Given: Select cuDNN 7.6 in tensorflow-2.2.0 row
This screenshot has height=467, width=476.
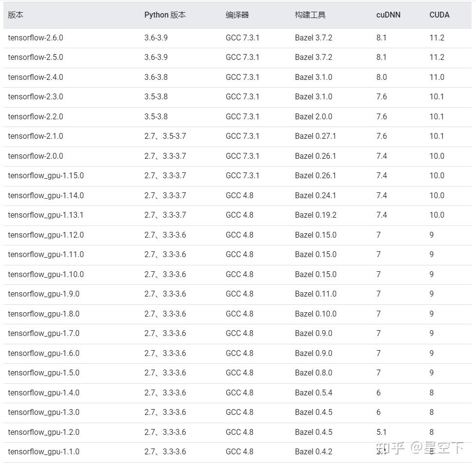Looking at the screenshot, I should pyautogui.click(x=381, y=116).
